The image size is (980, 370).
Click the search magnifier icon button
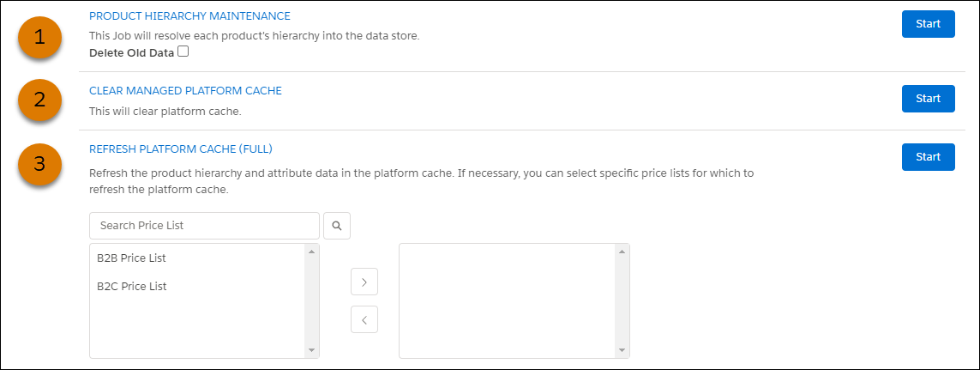337,226
